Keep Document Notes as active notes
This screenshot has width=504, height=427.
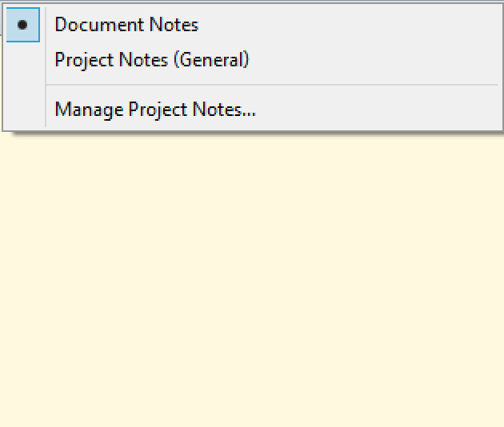tap(126, 25)
